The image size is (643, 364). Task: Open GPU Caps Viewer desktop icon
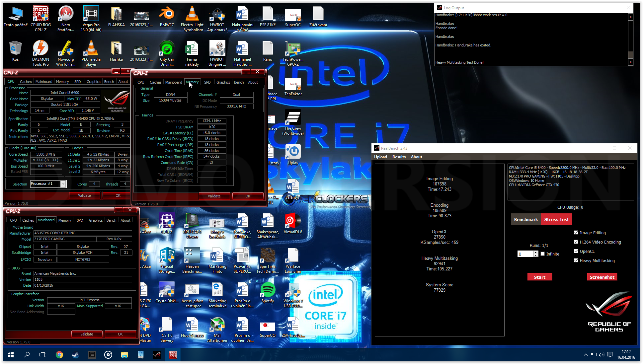192,226
